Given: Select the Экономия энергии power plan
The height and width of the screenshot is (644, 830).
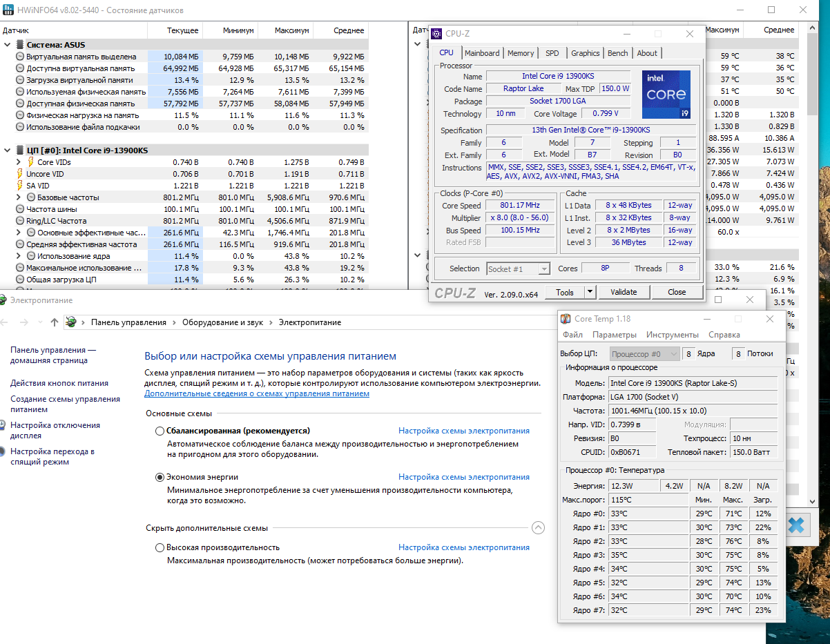Looking at the screenshot, I should pos(160,477).
